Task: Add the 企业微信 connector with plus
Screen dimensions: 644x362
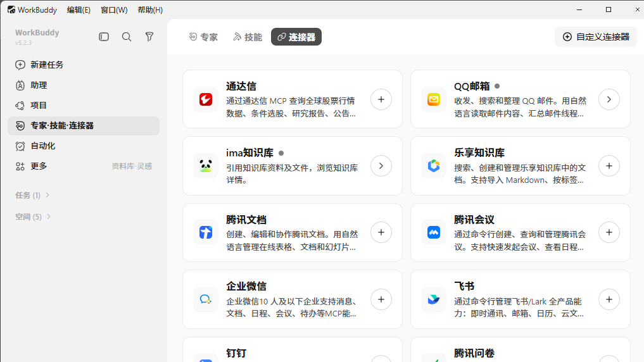Action: (x=381, y=299)
